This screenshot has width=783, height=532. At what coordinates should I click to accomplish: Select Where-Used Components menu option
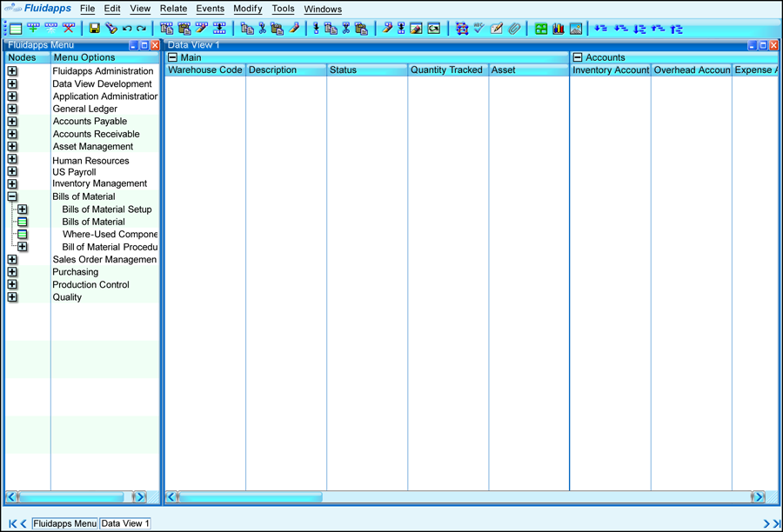point(110,234)
